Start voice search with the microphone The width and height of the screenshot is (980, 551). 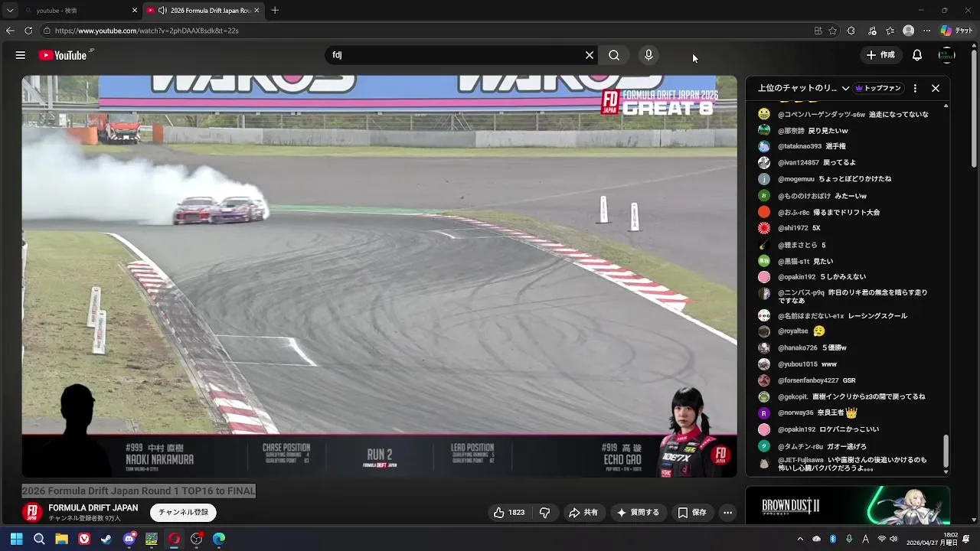[648, 55]
